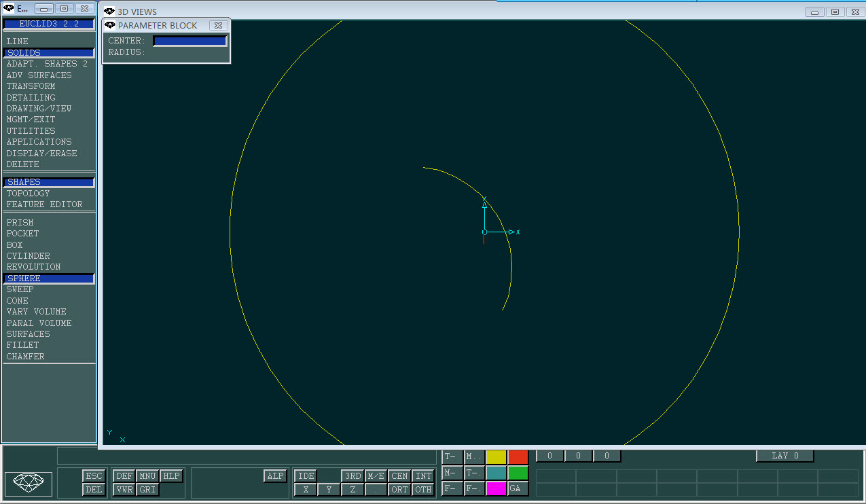Open the MNU button
Screen dimensions: 866x504
(147, 476)
